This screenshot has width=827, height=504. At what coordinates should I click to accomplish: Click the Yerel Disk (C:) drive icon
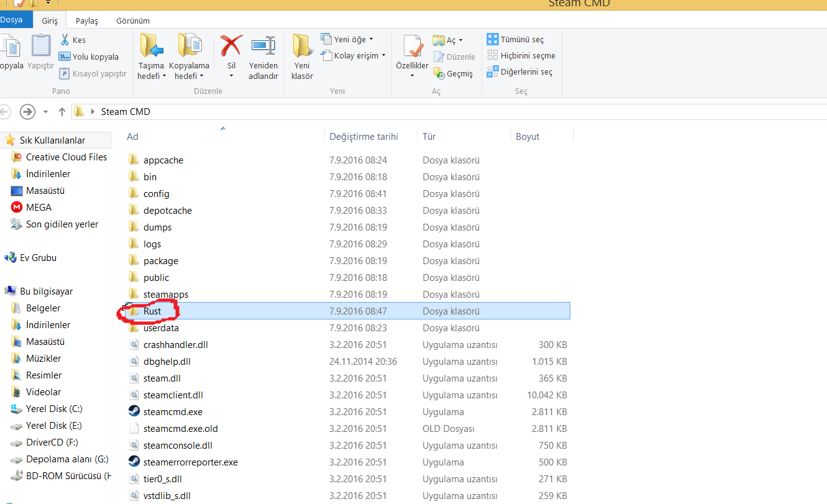click(x=16, y=409)
